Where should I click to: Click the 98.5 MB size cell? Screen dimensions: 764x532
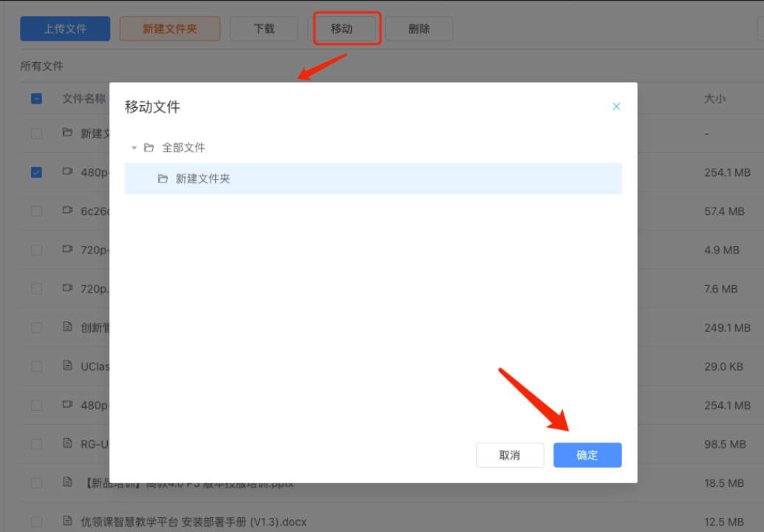point(725,444)
